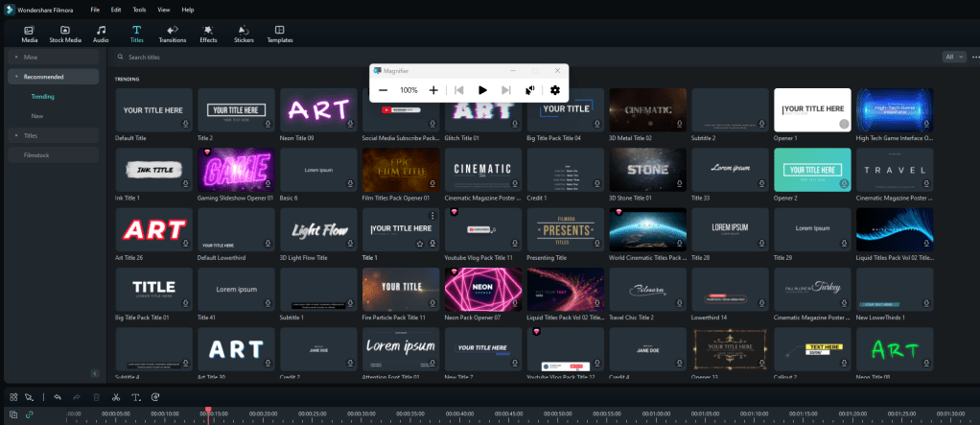Click Magnifier previous sentence button

pyautogui.click(x=458, y=90)
